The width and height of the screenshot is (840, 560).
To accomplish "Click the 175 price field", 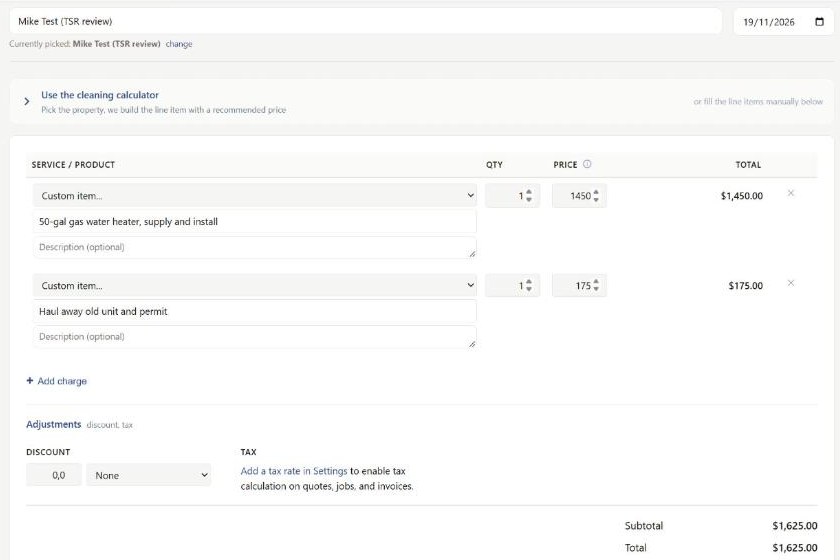I will point(579,286).
